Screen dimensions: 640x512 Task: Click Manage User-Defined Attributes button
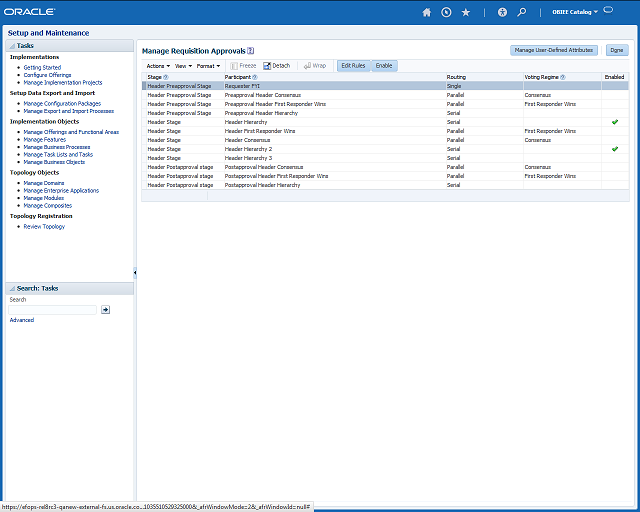point(554,50)
